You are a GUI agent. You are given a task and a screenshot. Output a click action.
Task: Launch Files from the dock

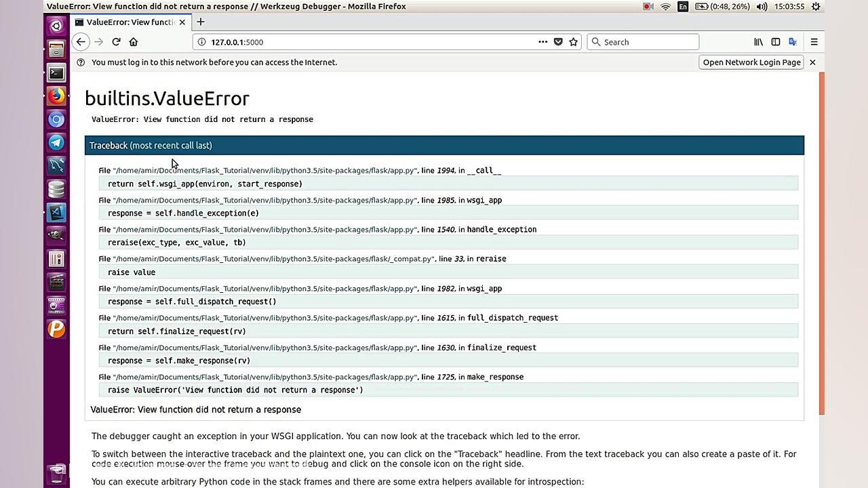tap(56, 49)
